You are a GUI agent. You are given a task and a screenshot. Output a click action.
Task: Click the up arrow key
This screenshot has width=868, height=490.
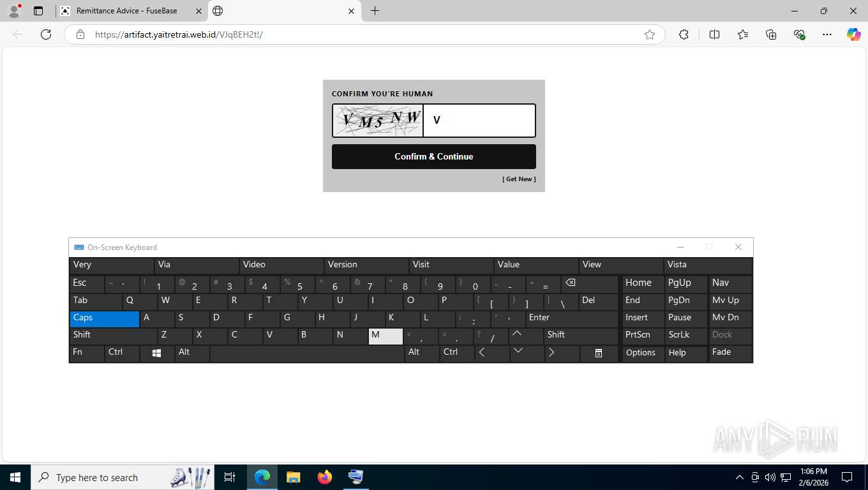click(x=525, y=336)
